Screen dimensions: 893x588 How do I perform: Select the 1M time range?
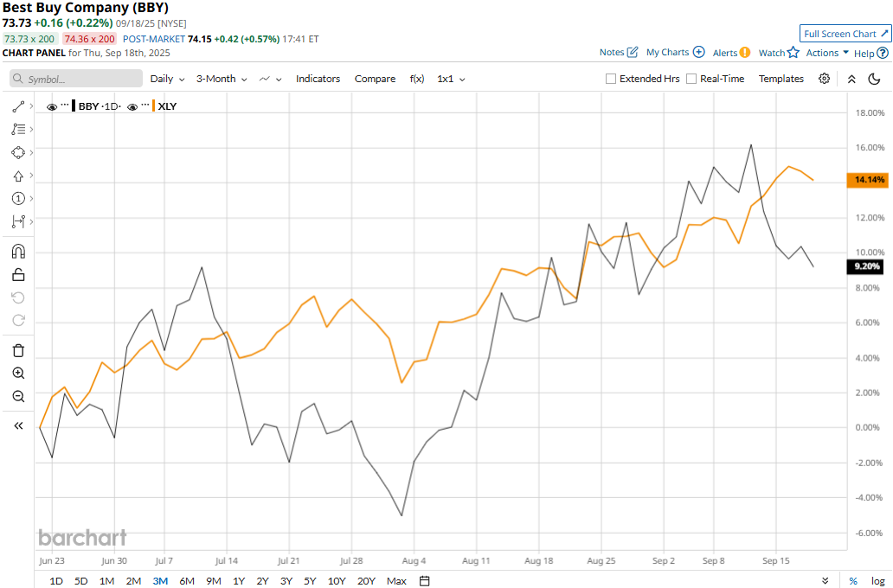tap(106, 580)
